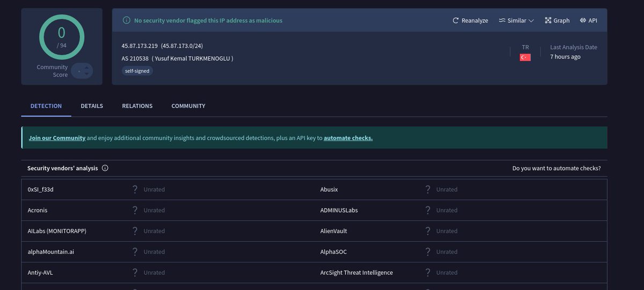Click the Turkey flag icon
The height and width of the screenshot is (290, 644).
525,57
